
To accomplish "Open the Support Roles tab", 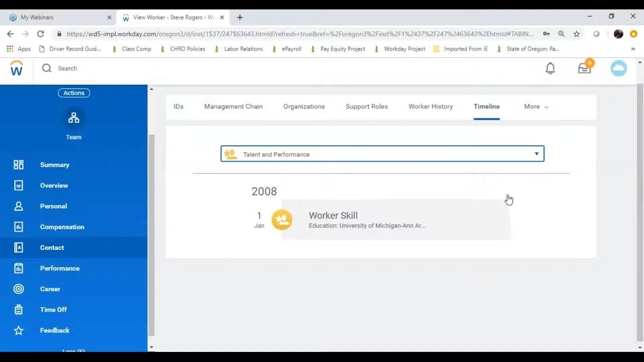I will click(x=367, y=107).
